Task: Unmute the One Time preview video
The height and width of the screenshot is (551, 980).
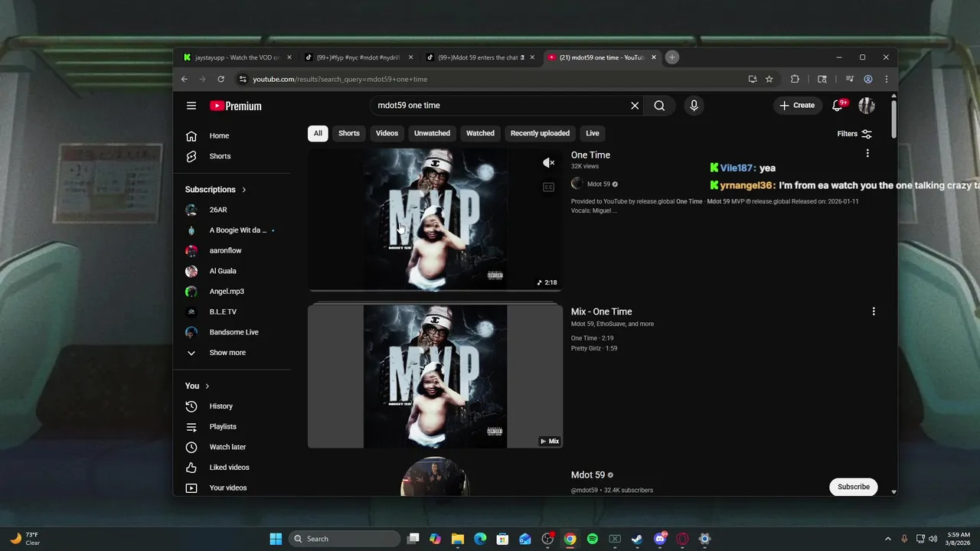Action: tap(548, 163)
